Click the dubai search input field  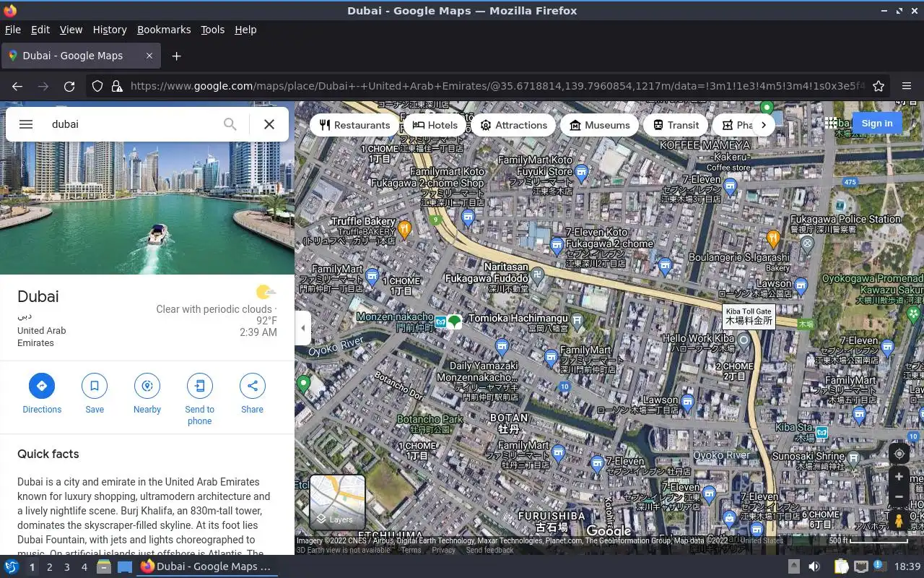point(130,124)
